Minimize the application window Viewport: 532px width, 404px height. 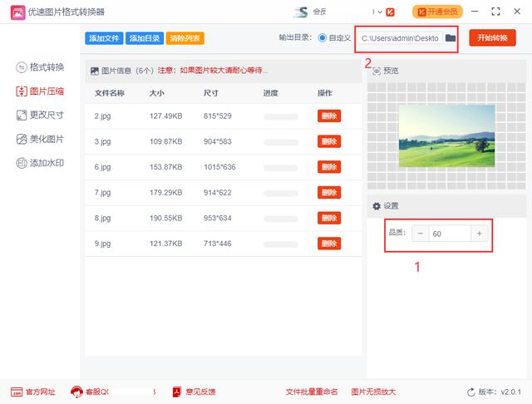(475, 11)
